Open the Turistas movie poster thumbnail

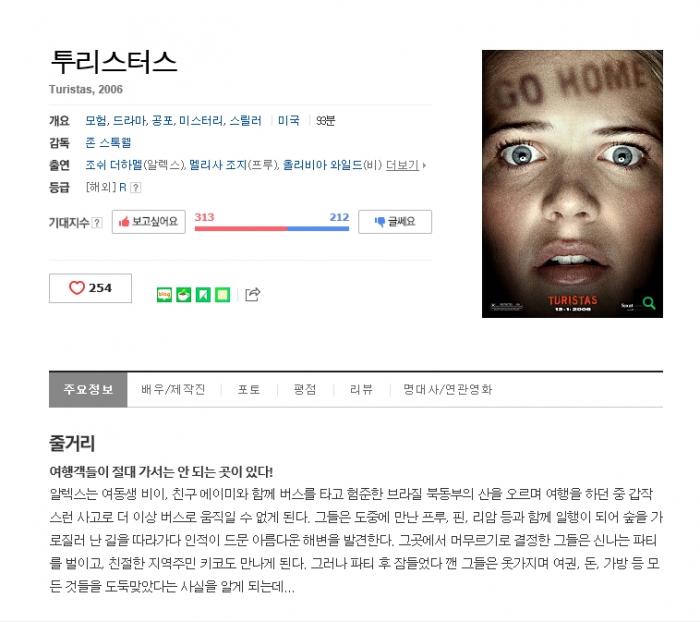pos(572,184)
